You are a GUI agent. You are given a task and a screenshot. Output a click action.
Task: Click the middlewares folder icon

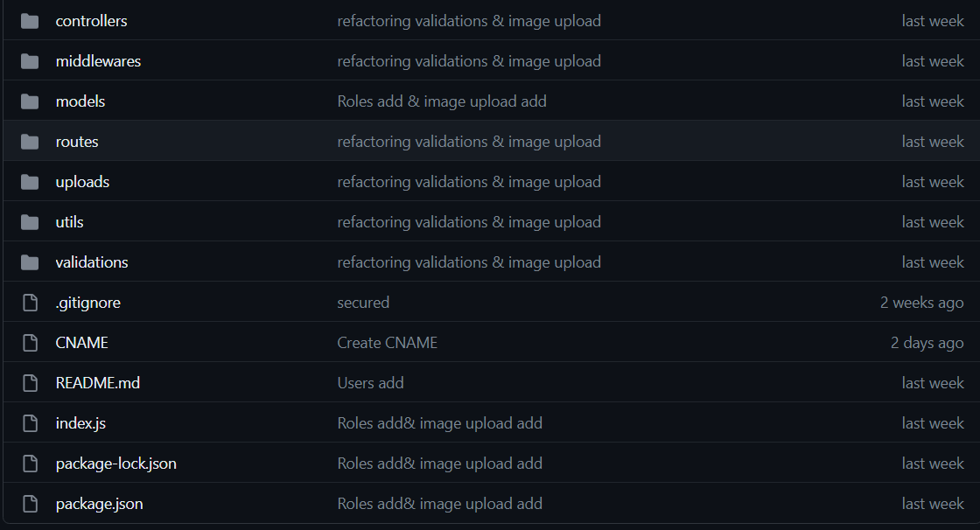pos(30,61)
